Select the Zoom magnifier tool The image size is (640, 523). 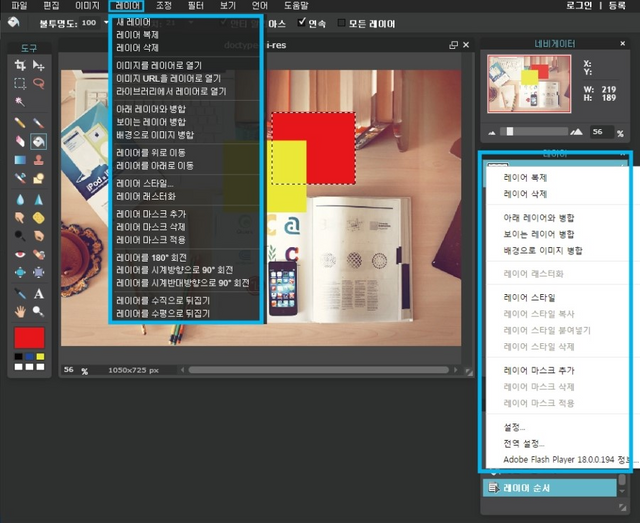point(38,312)
